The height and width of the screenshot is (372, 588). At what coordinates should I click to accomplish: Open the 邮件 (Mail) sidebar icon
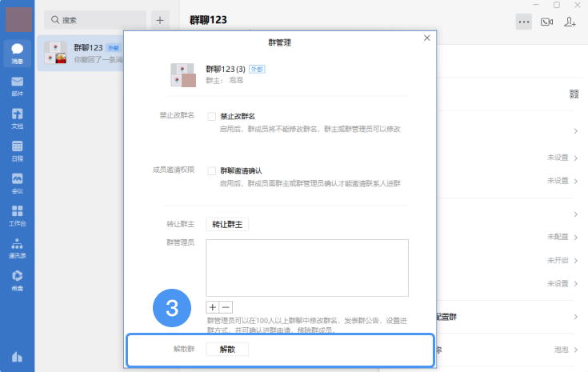point(17,85)
